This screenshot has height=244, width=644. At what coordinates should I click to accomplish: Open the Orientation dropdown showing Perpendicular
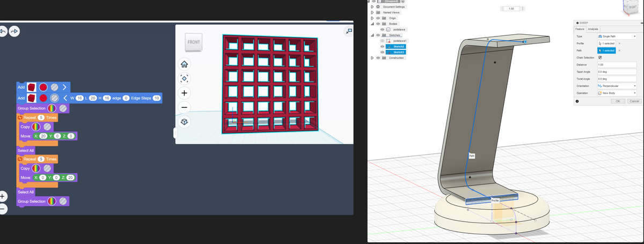click(617, 86)
